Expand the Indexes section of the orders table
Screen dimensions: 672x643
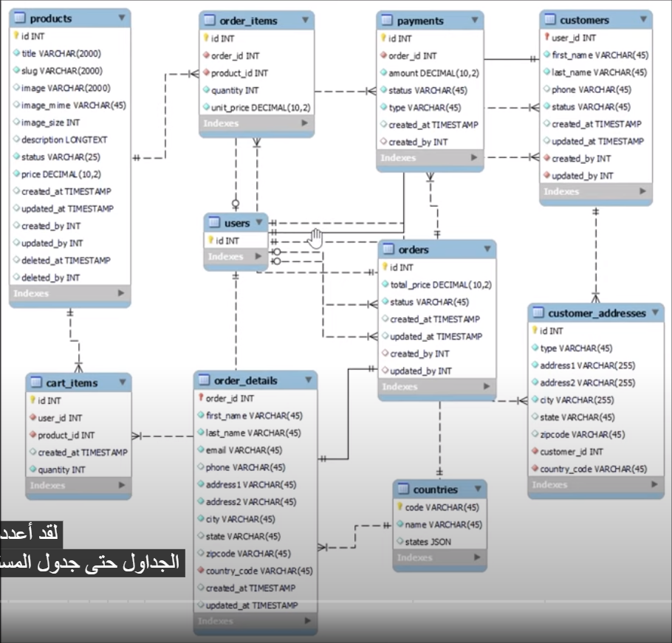pyautogui.click(x=485, y=387)
